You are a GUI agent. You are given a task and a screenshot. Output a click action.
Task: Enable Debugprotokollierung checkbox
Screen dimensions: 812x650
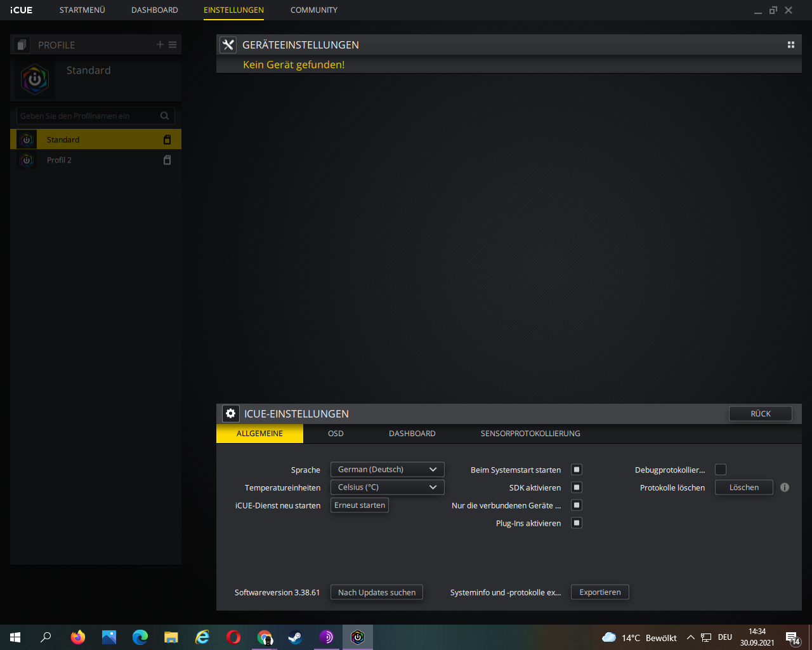[x=721, y=470]
